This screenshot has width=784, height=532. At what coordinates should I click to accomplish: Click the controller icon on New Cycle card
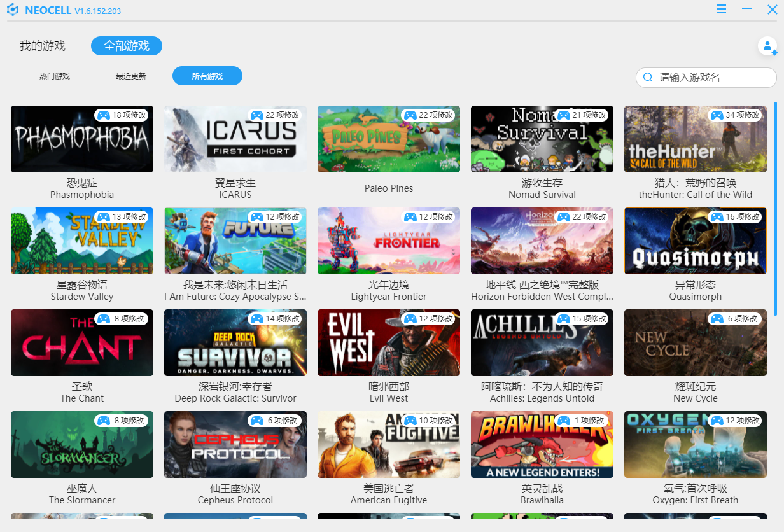(x=717, y=319)
